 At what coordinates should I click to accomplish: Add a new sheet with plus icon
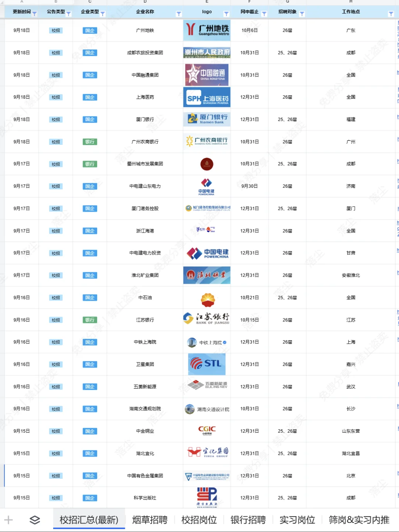pyautogui.click(x=8, y=520)
